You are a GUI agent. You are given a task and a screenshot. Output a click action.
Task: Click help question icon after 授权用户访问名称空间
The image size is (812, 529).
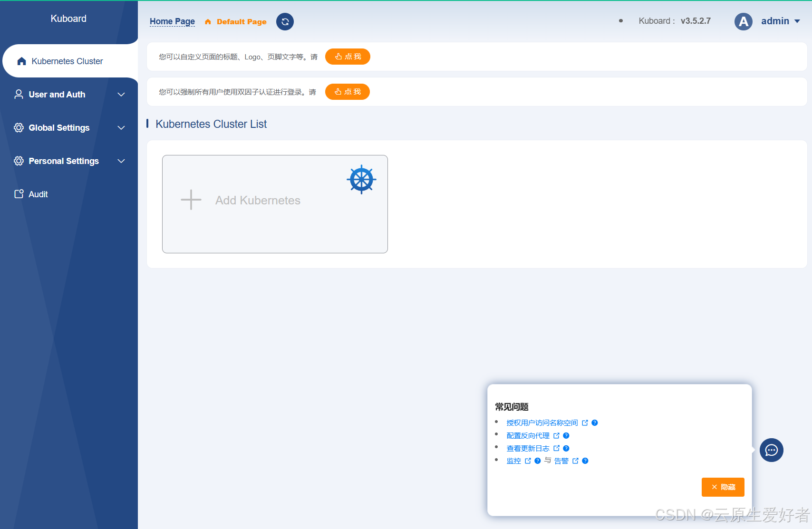tap(594, 423)
